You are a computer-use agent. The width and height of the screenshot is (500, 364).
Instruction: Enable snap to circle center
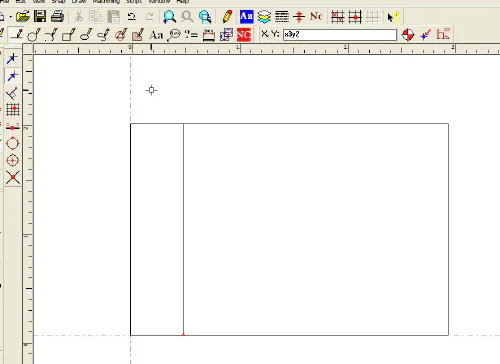tap(13, 160)
